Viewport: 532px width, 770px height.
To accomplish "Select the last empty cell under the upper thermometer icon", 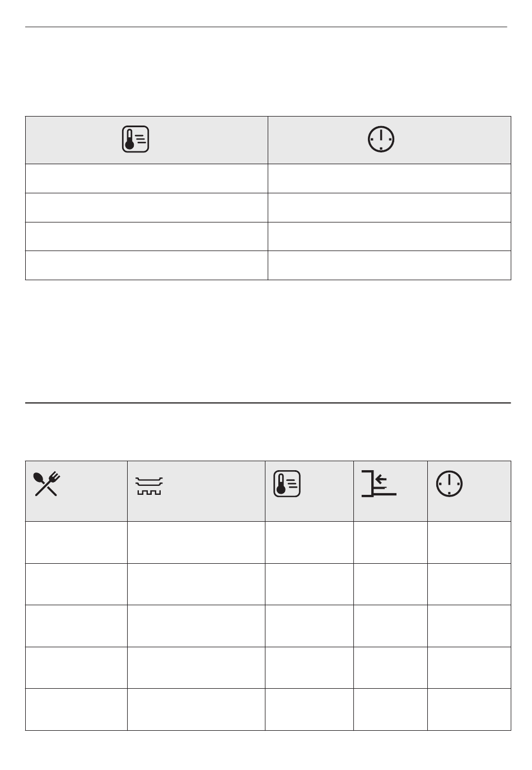I will click(147, 265).
